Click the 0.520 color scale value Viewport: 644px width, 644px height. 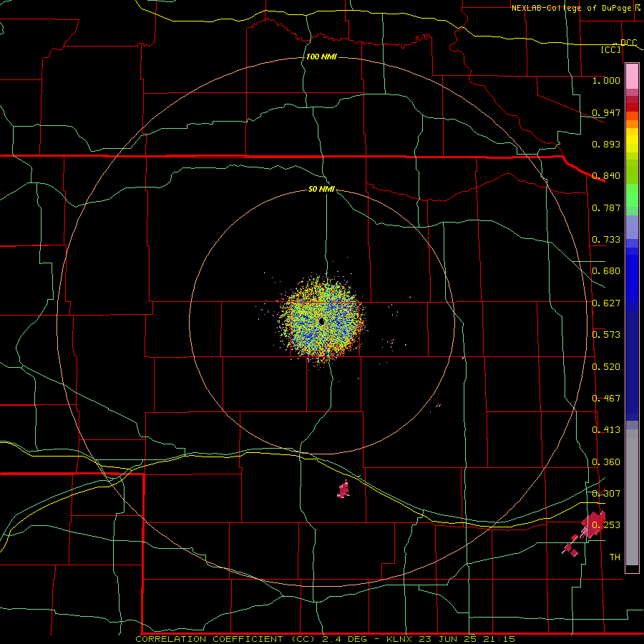point(606,367)
